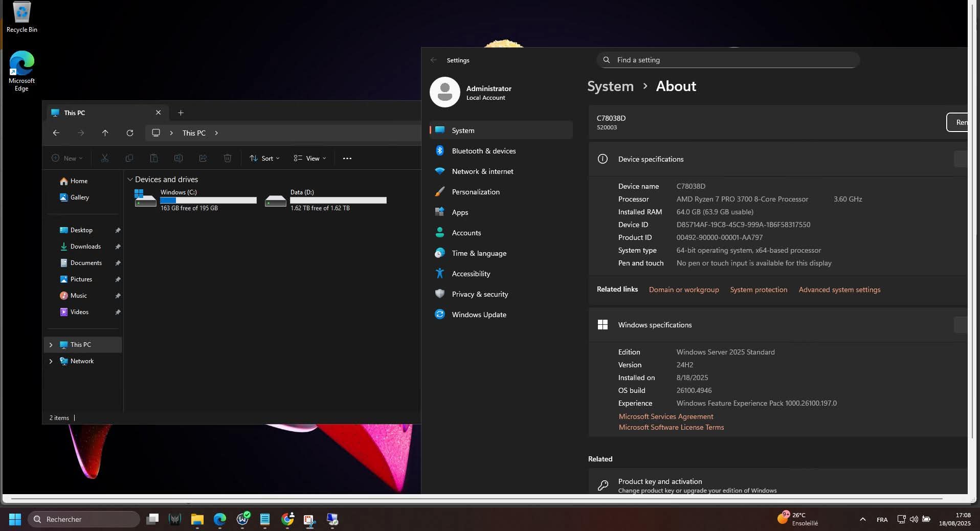This screenshot has height=531, width=980.
Task: Open the View dropdown in Explorer
Action: pos(310,159)
